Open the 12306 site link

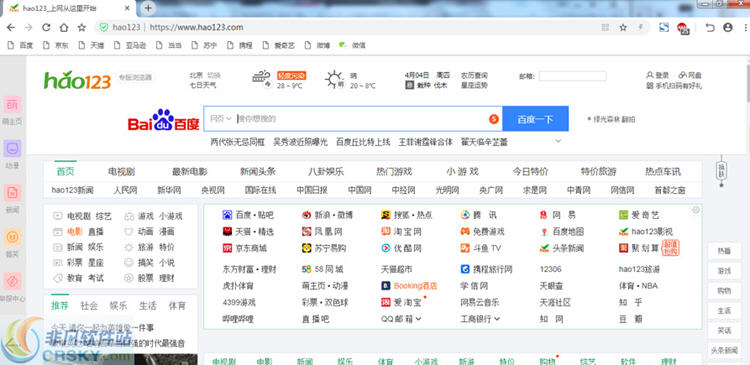click(x=551, y=269)
